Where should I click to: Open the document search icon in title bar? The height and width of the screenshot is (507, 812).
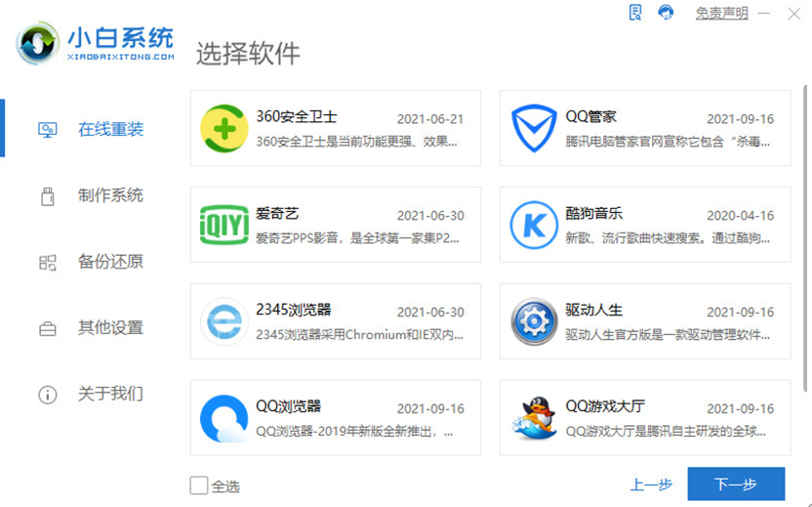(x=635, y=13)
